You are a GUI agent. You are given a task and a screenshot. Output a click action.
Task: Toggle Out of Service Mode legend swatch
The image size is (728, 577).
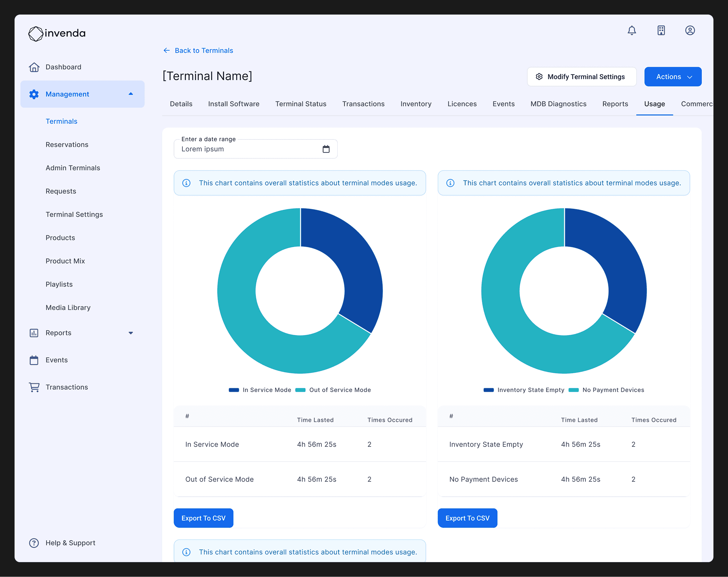(x=300, y=390)
